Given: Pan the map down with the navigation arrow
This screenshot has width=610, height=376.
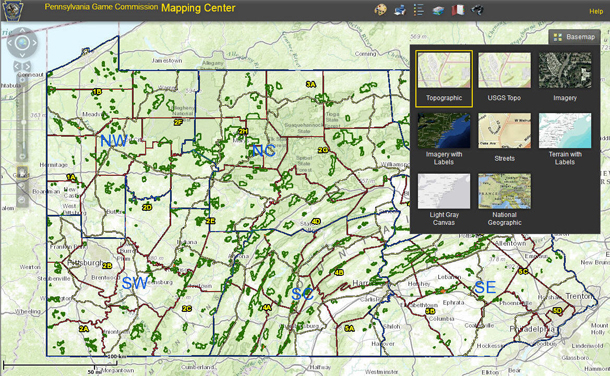Looking at the screenshot, I should 22,54.
